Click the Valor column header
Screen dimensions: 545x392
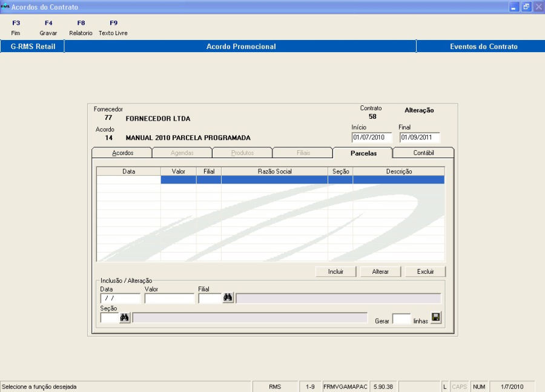pos(178,171)
